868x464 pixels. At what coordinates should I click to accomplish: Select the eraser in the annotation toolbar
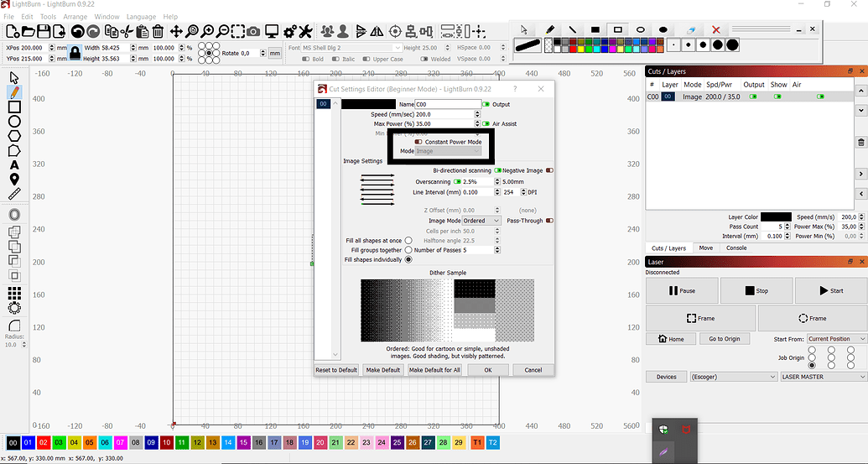(691, 30)
